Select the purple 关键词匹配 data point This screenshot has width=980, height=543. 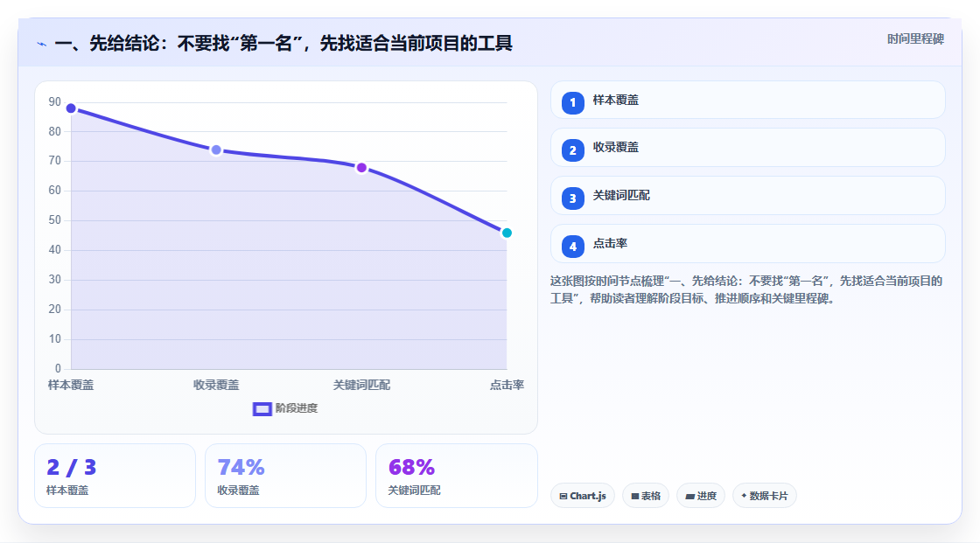(361, 168)
